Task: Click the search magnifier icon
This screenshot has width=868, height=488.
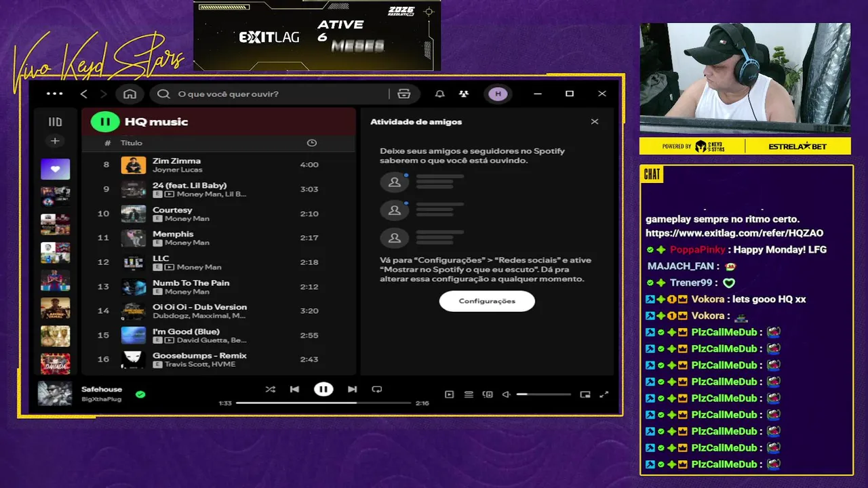Action: 163,94
